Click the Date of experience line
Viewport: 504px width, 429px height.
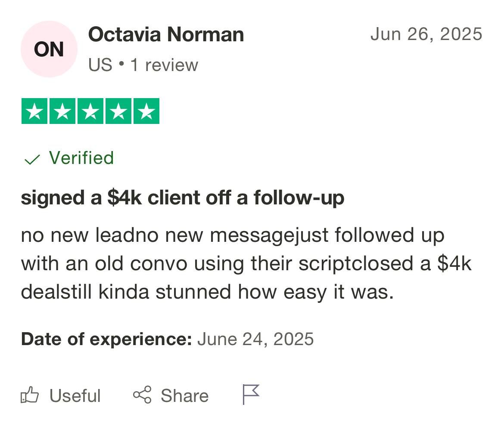pyautogui.click(x=167, y=339)
